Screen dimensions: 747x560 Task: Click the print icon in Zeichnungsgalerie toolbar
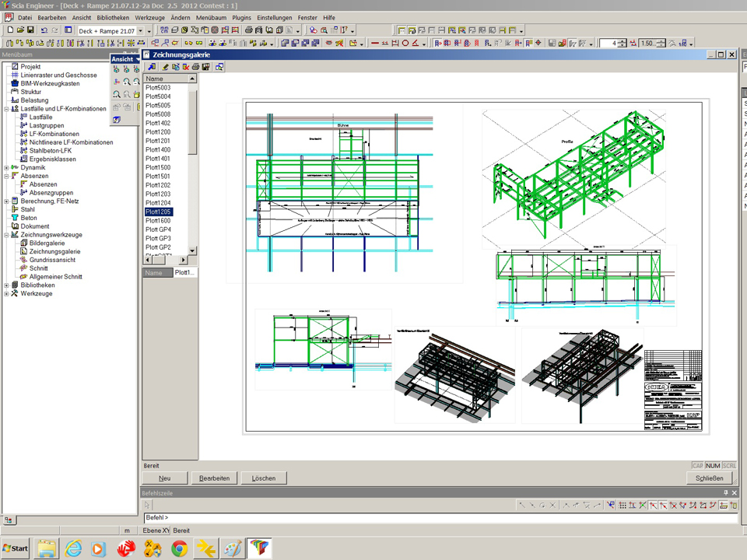tap(195, 67)
